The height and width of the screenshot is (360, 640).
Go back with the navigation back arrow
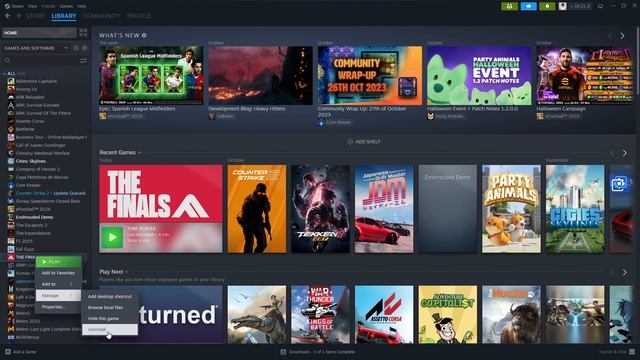8,16
